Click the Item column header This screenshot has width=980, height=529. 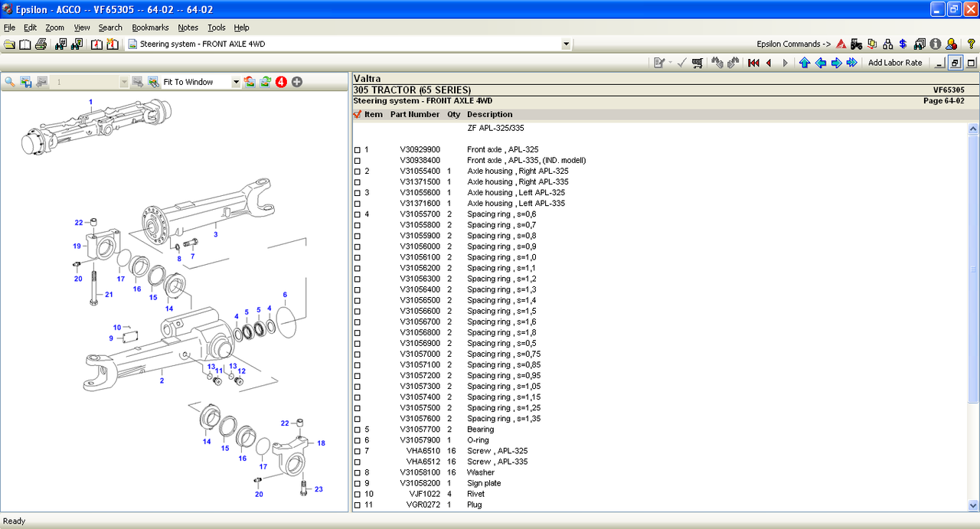374,114
